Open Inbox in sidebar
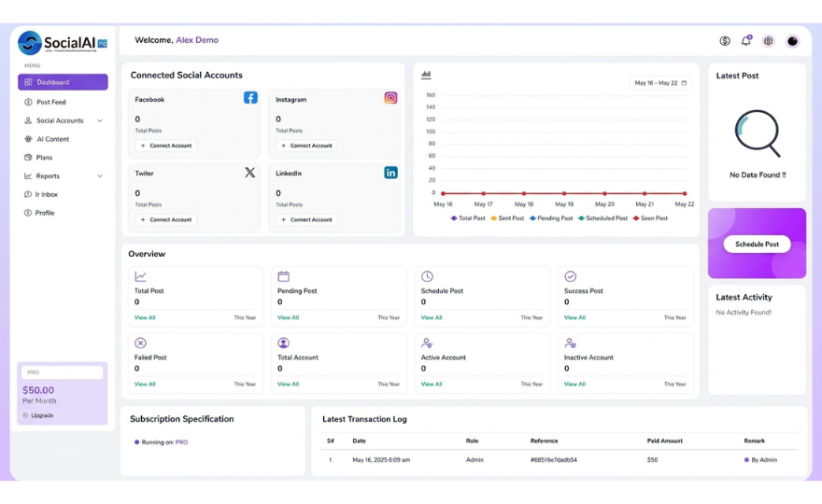 pyautogui.click(x=46, y=194)
